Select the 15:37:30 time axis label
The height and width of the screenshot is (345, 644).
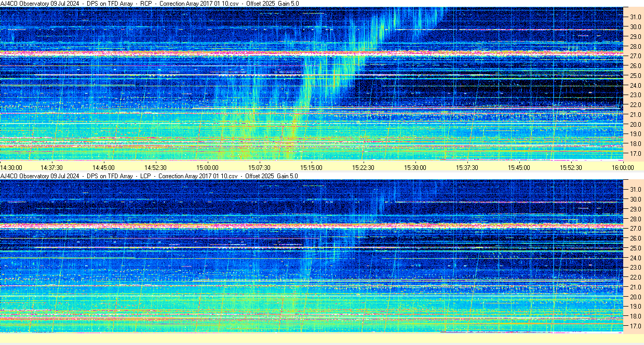[x=467, y=167]
